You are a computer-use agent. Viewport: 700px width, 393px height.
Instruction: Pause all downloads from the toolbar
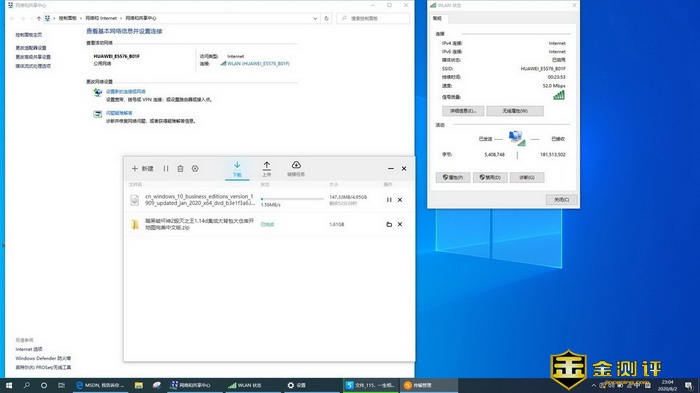coord(166,168)
